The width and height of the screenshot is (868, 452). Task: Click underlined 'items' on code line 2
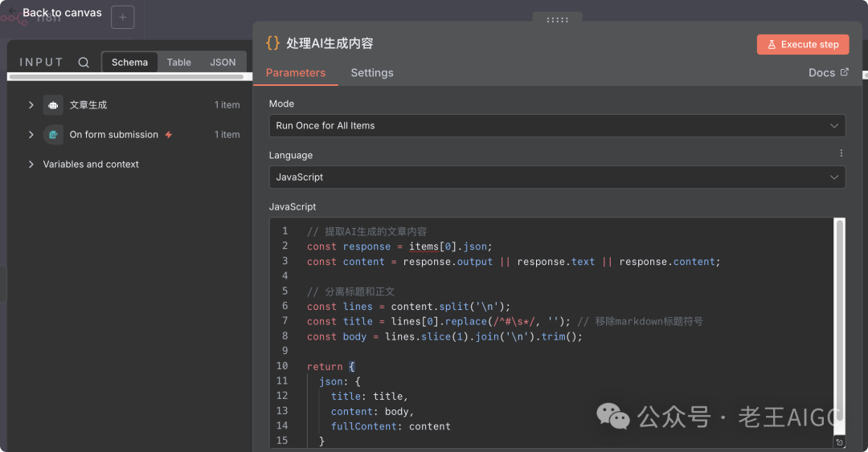[x=424, y=246]
